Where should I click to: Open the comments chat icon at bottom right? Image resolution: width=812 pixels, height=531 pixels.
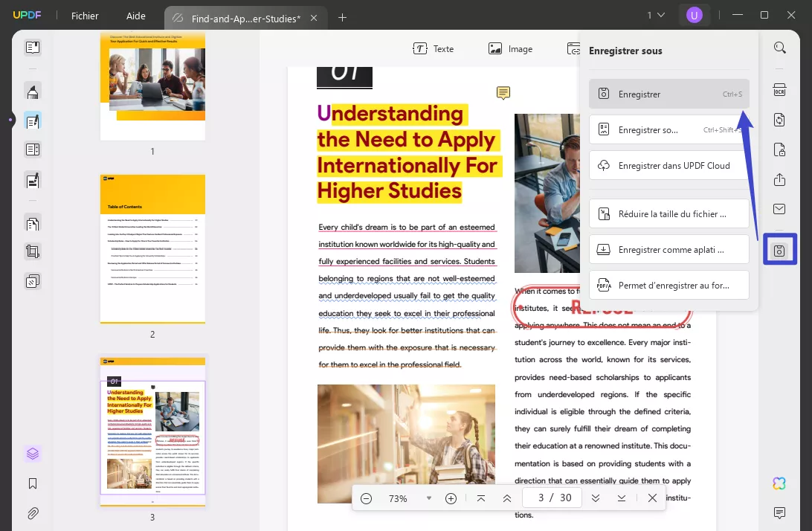779,513
